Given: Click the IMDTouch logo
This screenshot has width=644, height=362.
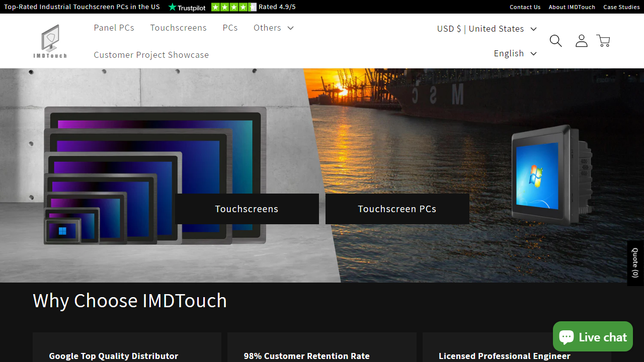Looking at the screenshot, I should [50, 41].
